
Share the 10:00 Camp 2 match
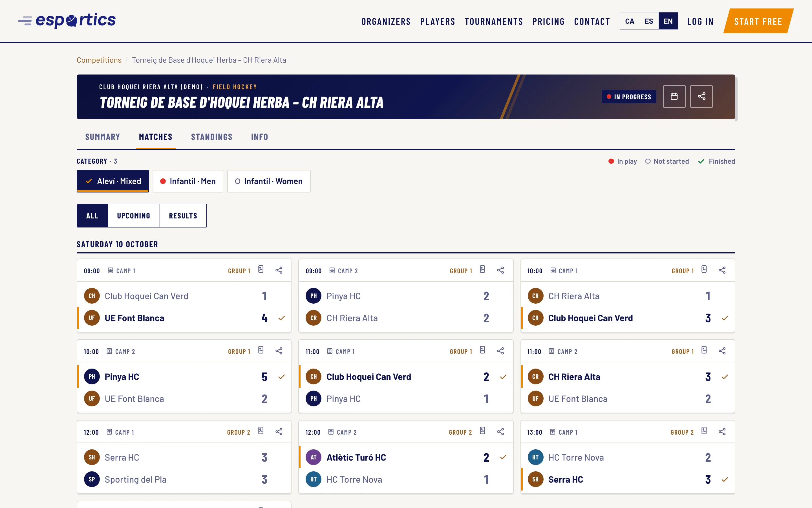click(279, 351)
